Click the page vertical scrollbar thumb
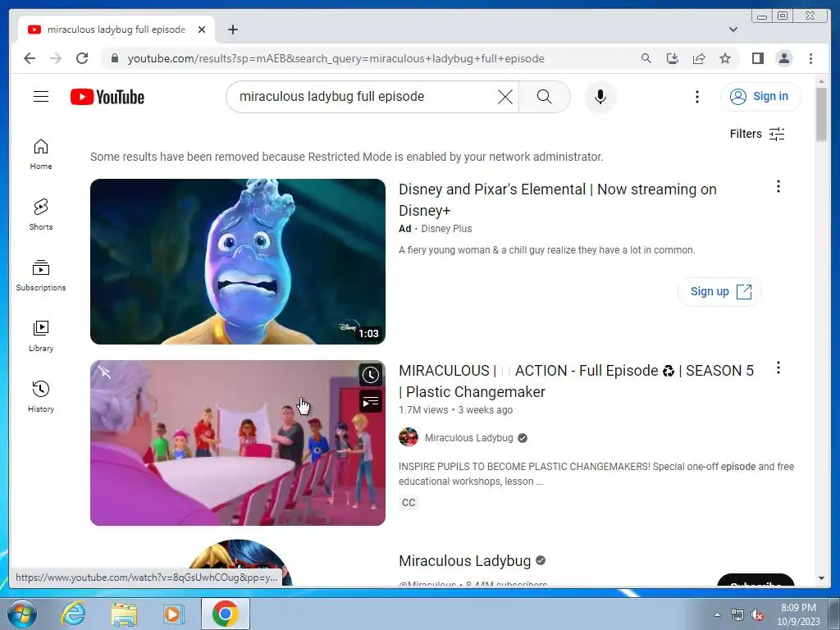 click(822, 113)
